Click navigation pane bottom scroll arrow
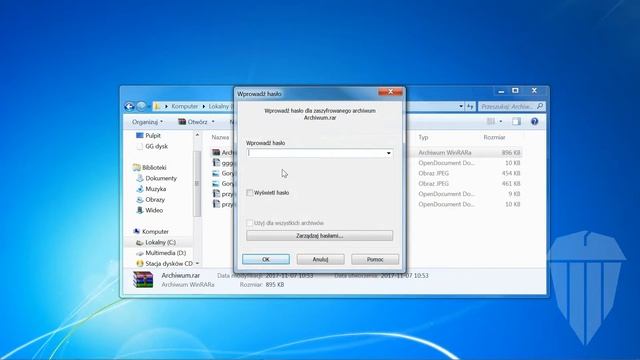640x360 pixels. point(197,264)
